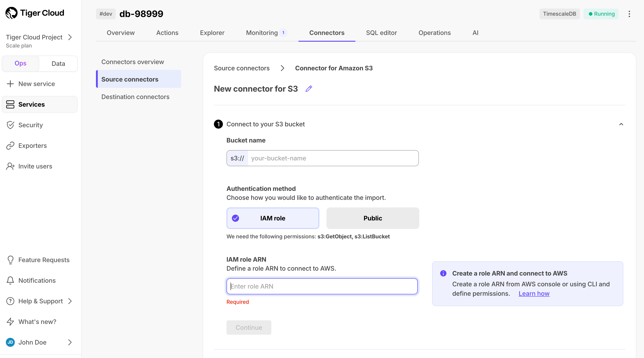The width and height of the screenshot is (644, 358).
Task: Click Source connectors breadcrumb link
Action: pyautogui.click(x=241, y=68)
